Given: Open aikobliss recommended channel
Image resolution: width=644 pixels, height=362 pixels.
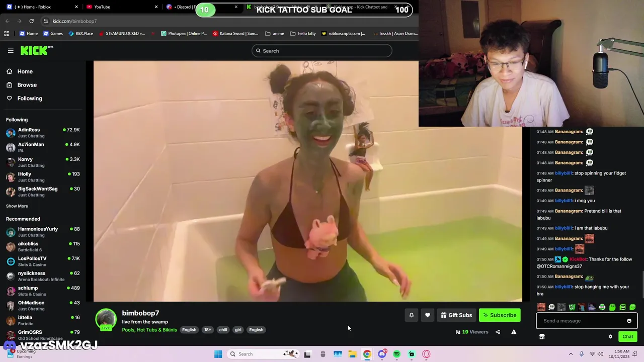Looking at the screenshot, I should click(x=43, y=247).
